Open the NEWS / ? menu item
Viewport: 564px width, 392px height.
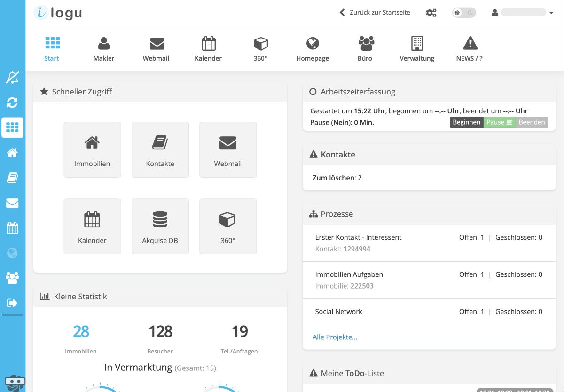point(470,49)
